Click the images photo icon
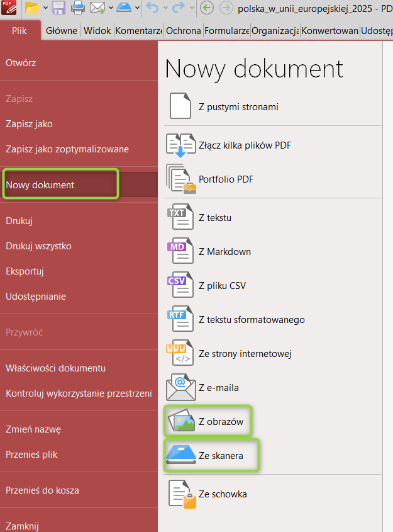Screen dimensions: 393x532 pyautogui.click(x=181, y=421)
